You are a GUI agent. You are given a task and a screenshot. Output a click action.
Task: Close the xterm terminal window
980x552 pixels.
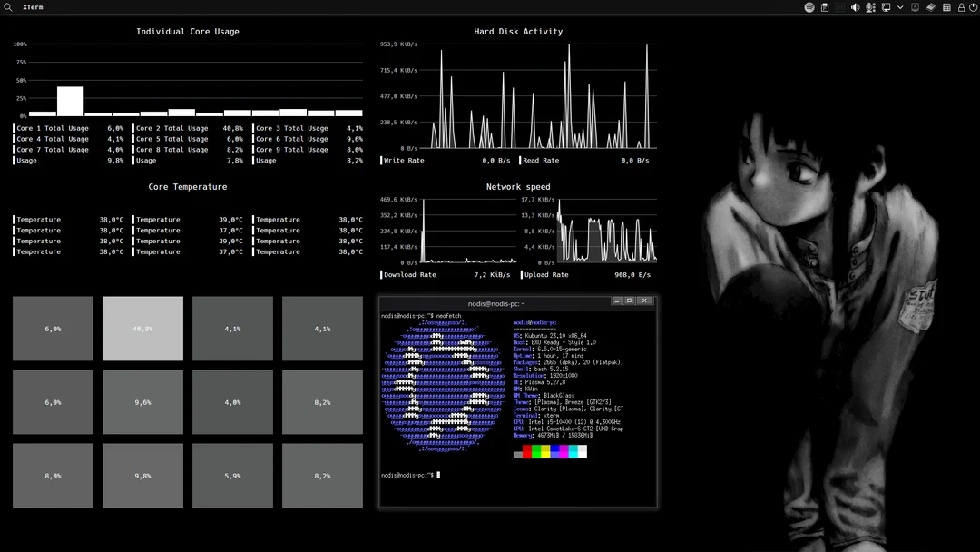pyautogui.click(x=644, y=301)
